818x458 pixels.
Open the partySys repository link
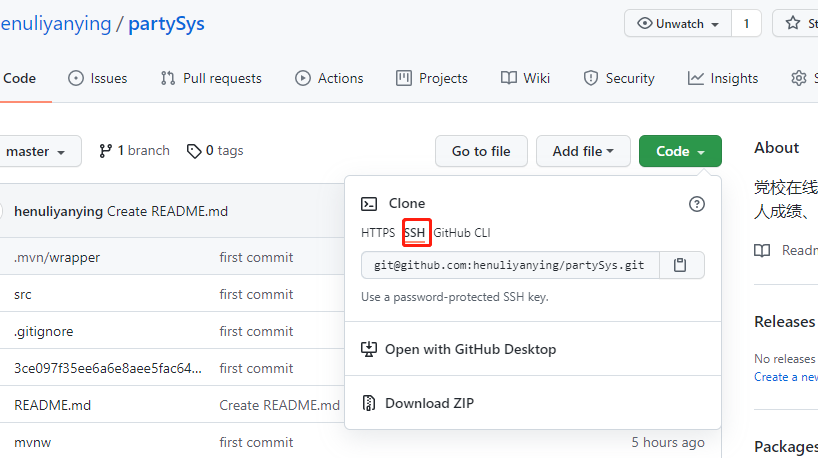pyautogui.click(x=166, y=24)
